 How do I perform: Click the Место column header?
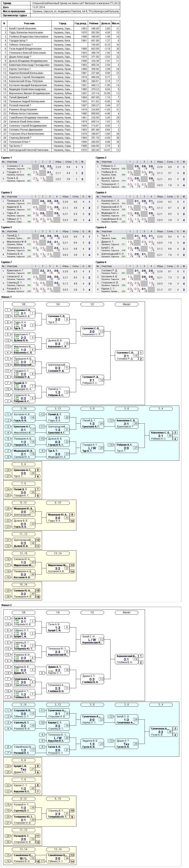tap(115, 23)
